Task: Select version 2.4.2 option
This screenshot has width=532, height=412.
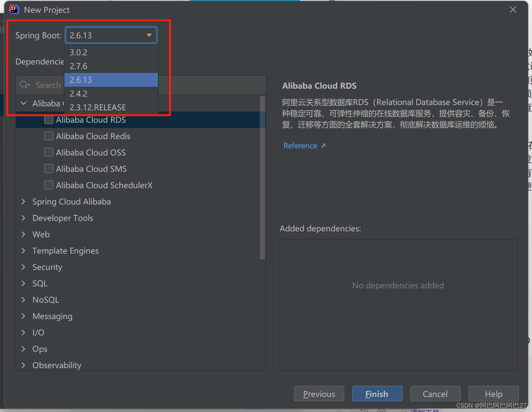Action: [x=111, y=94]
